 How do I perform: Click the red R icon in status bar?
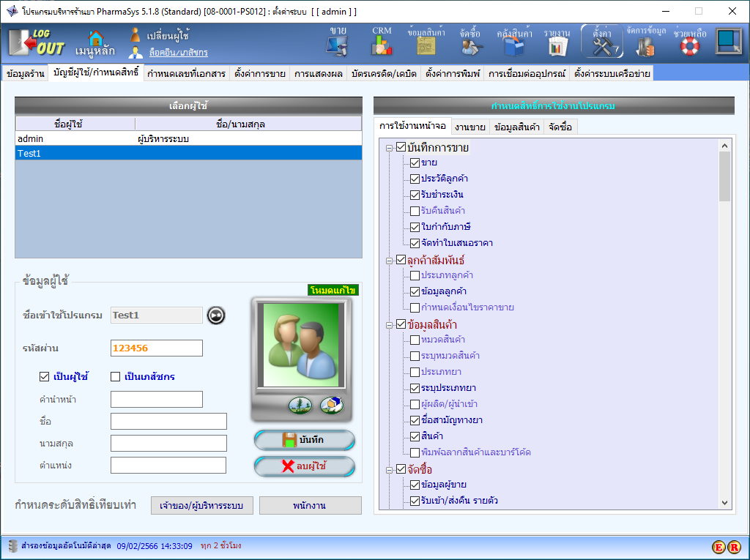point(734,547)
